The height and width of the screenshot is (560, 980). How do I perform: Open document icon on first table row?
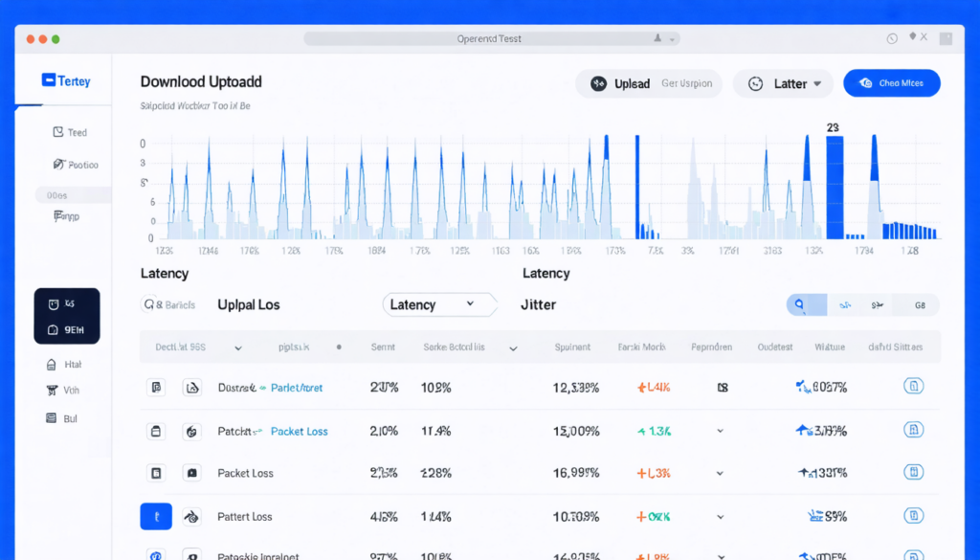pyautogui.click(x=156, y=388)
